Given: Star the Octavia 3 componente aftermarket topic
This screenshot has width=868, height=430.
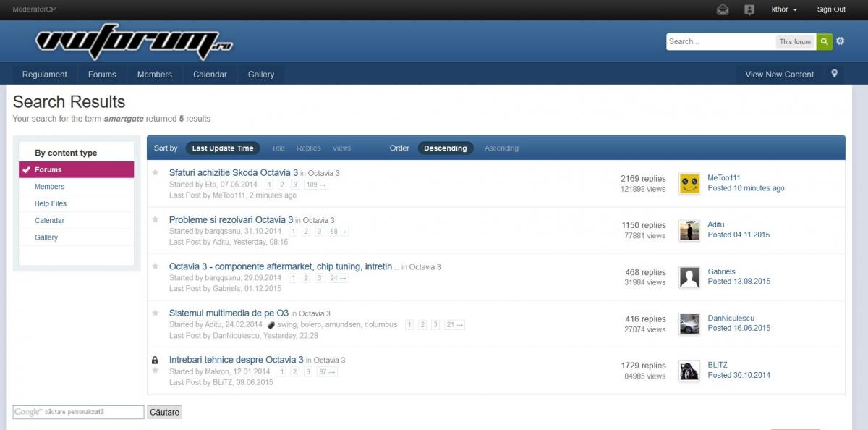Looking at the screenshot, I should pyautogui.click(x=155, y=266).
